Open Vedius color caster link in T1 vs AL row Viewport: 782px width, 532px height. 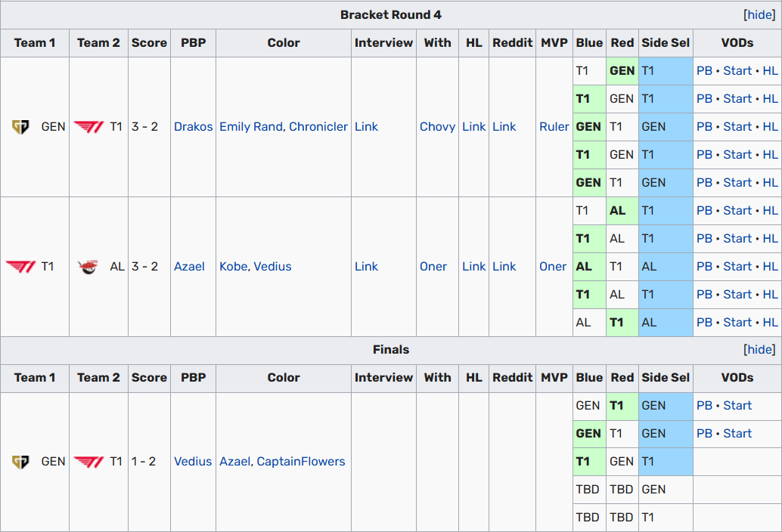pos(273,267)
